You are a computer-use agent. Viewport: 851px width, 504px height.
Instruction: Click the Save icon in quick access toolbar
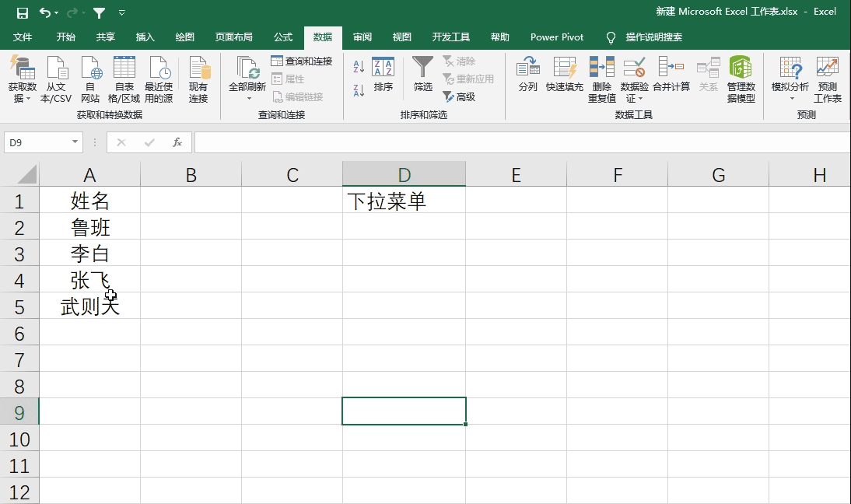pyautogui.click(x=23, y=12)
